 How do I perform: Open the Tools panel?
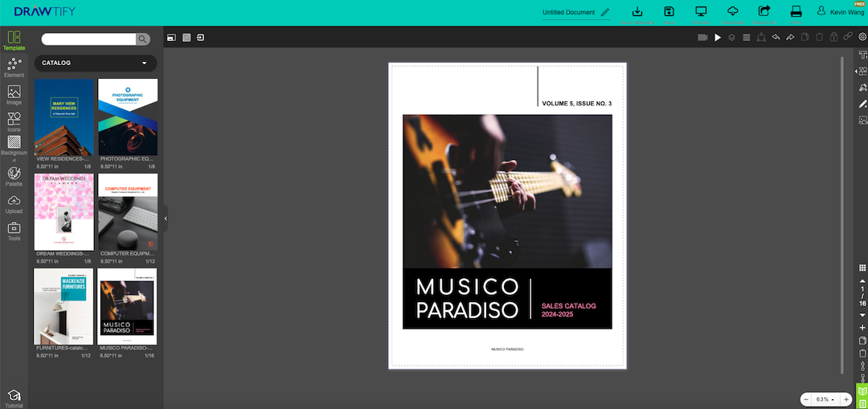(14, 231)
